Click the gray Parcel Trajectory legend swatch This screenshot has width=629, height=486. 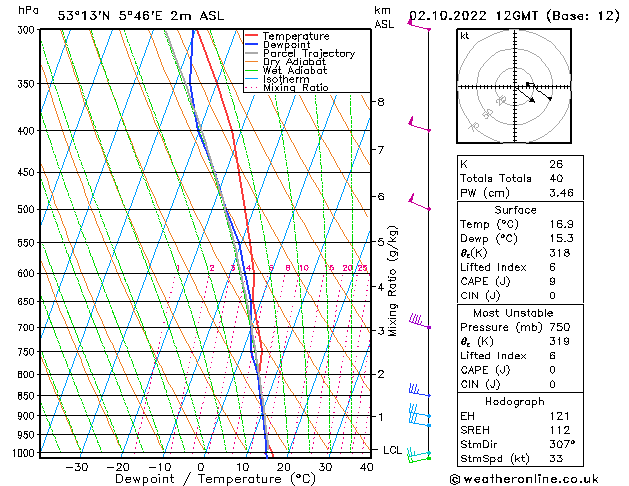pyautogui.click(x=252, y=53)
